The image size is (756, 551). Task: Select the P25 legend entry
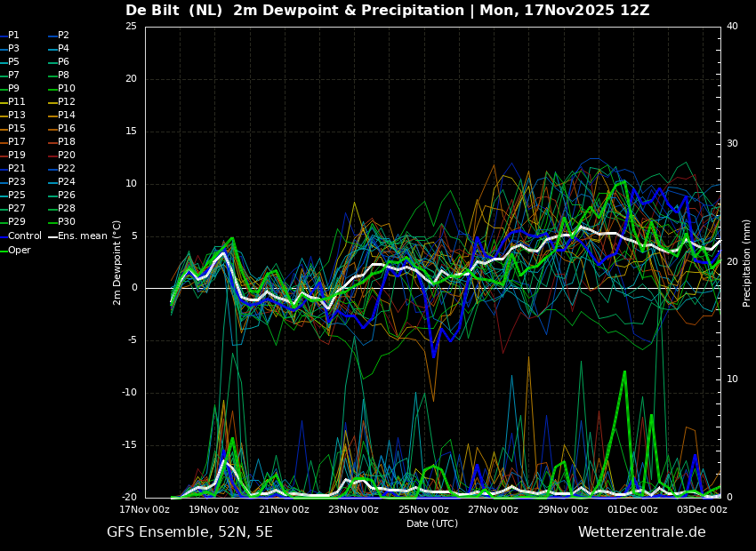[13, 195]
